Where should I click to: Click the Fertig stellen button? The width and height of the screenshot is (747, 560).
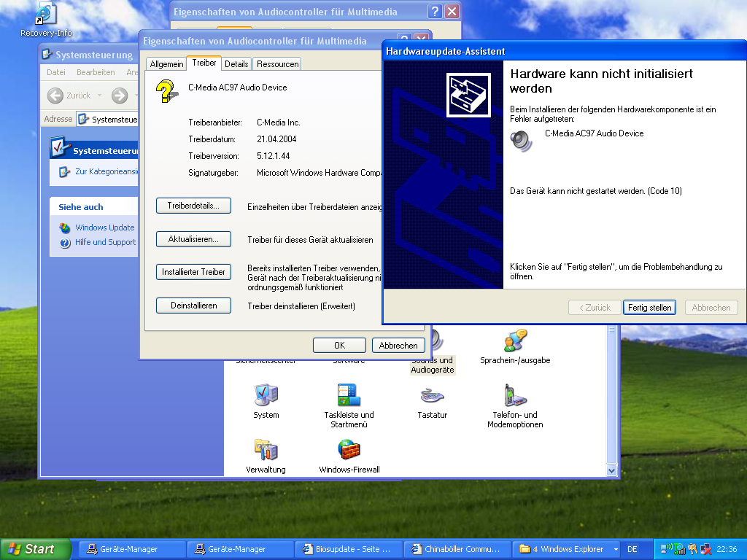click(x=649, y=308)
